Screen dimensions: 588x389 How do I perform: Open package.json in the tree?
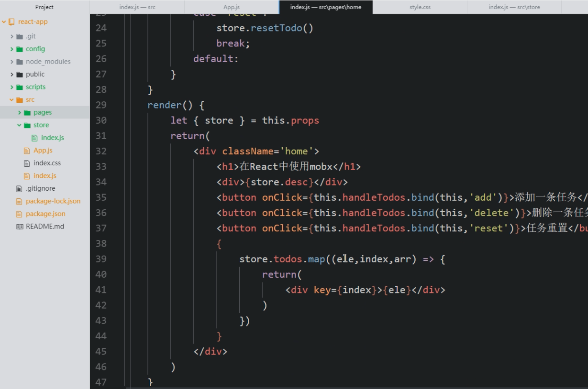pyautogui.click(x=45, y=214)
